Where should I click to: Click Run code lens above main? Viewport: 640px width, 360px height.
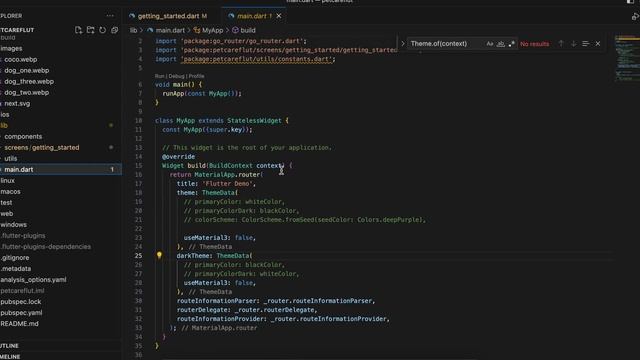pyautogui.click(x=159, y=76)
